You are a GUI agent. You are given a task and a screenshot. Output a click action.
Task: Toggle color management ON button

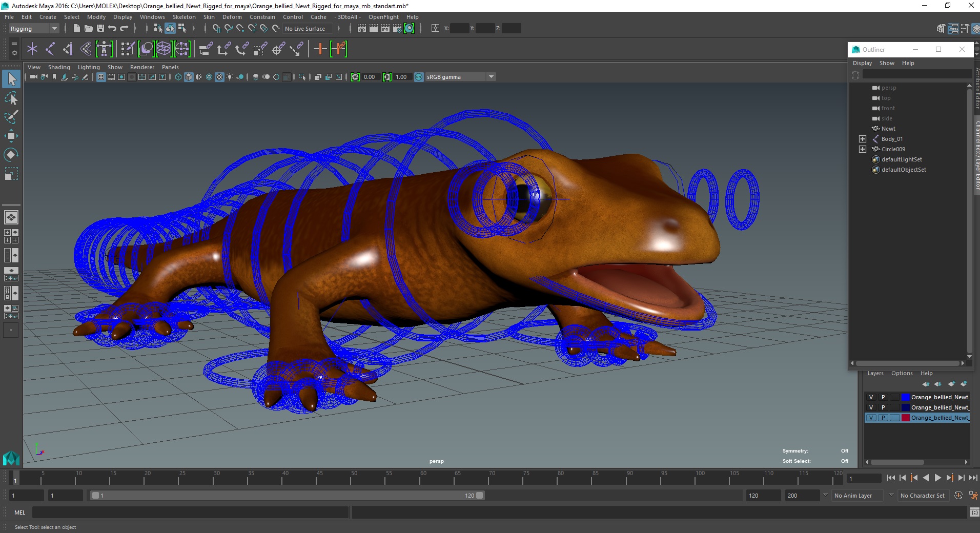tap(419, 77)
